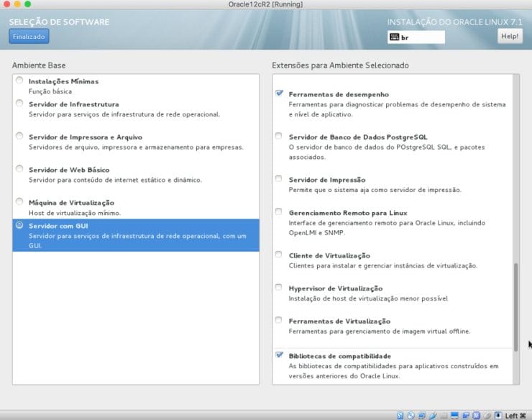
Task: Click 'Clientes para instalar e gerenciar' description
Action: tap(383, 265)
